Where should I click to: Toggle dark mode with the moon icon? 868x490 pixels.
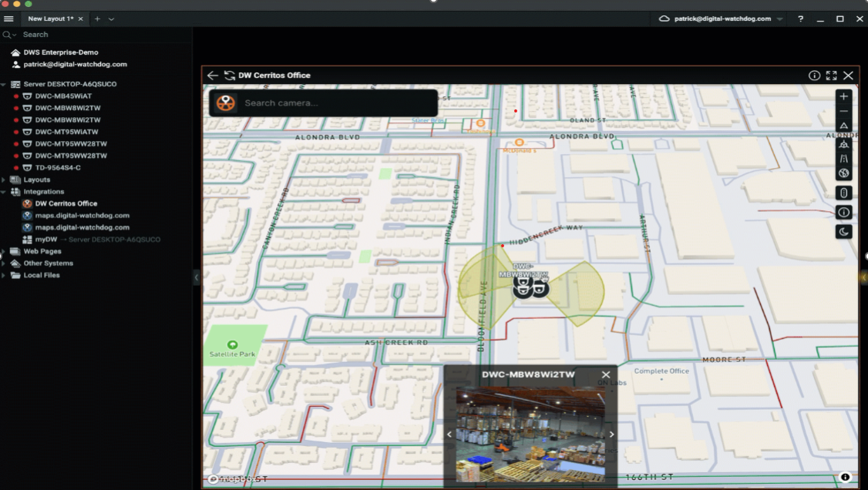click(x=843, y=232)
